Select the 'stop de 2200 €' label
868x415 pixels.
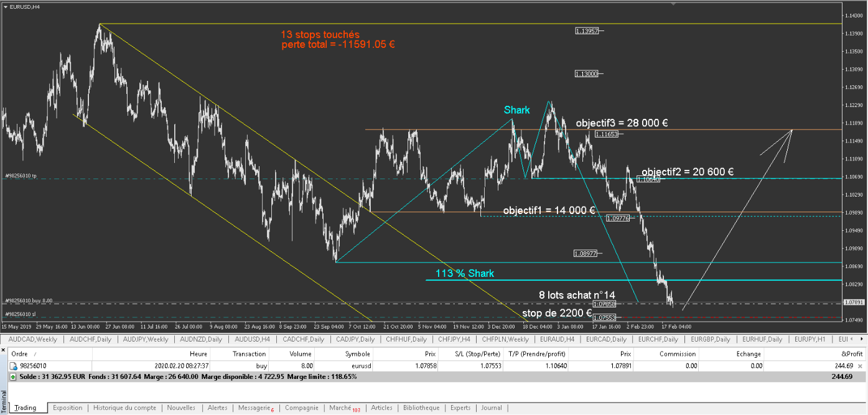click(x=557, y=313)
